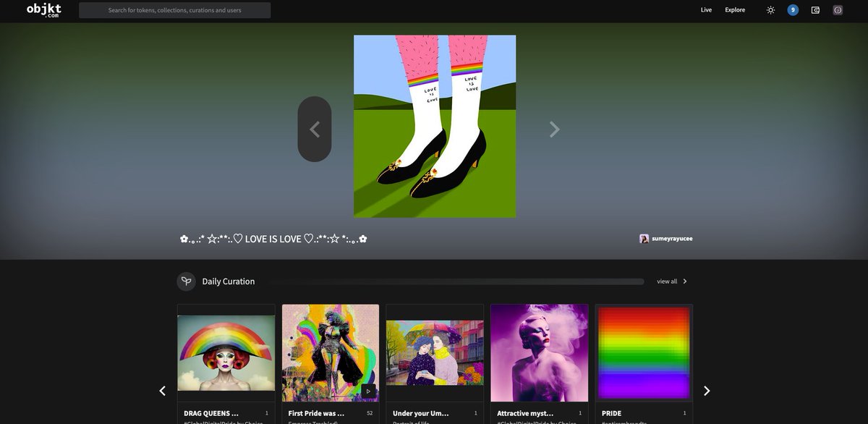Click sumeyrayucee's small avatar
The width and height of the screenshot is (868, 424).
(644, 239)
